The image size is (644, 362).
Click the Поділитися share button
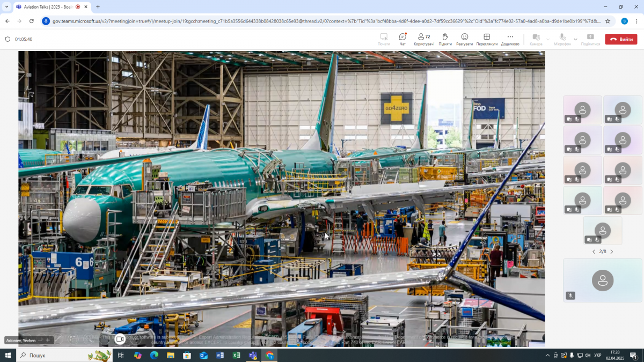click(590, 39)
